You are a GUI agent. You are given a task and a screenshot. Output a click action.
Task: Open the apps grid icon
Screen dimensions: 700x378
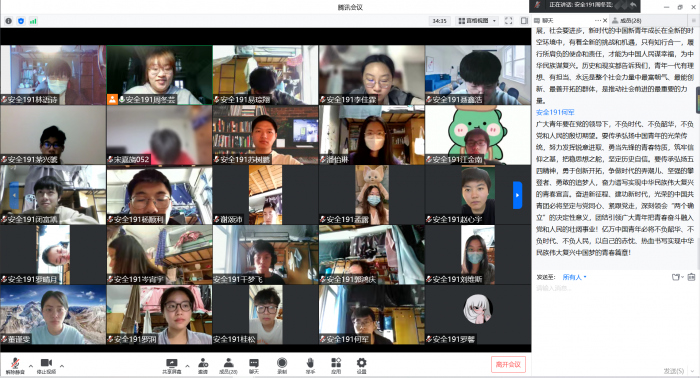click(x=336, y=366)
